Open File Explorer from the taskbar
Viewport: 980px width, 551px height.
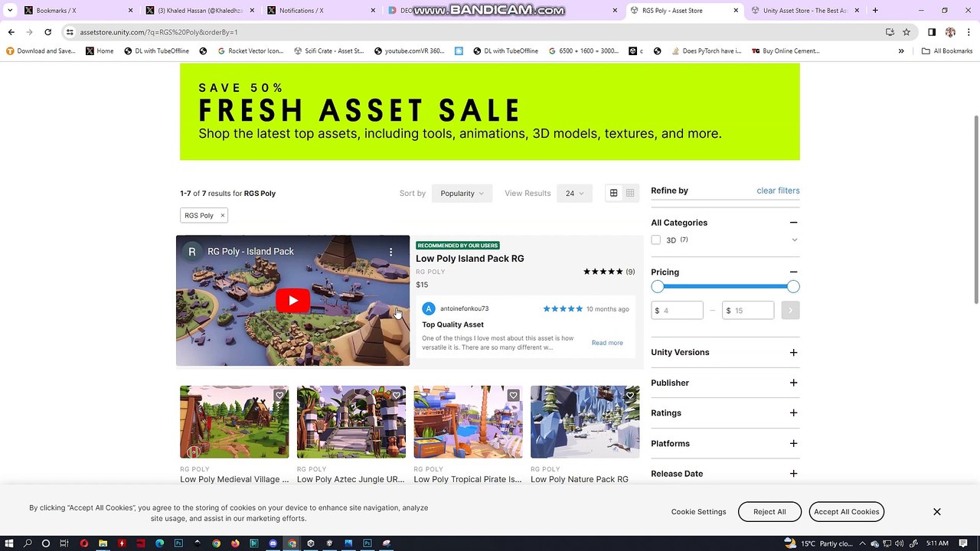[103, 543]
